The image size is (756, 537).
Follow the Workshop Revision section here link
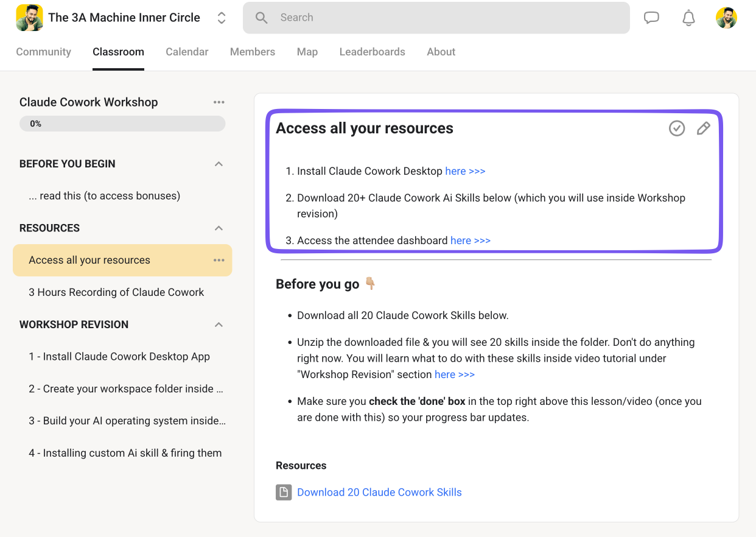[455, 374]
